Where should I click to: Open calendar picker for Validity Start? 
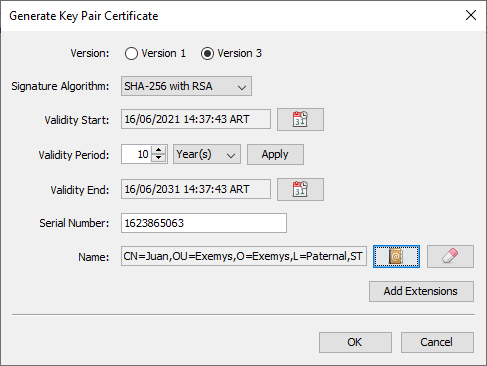point(300,119)
